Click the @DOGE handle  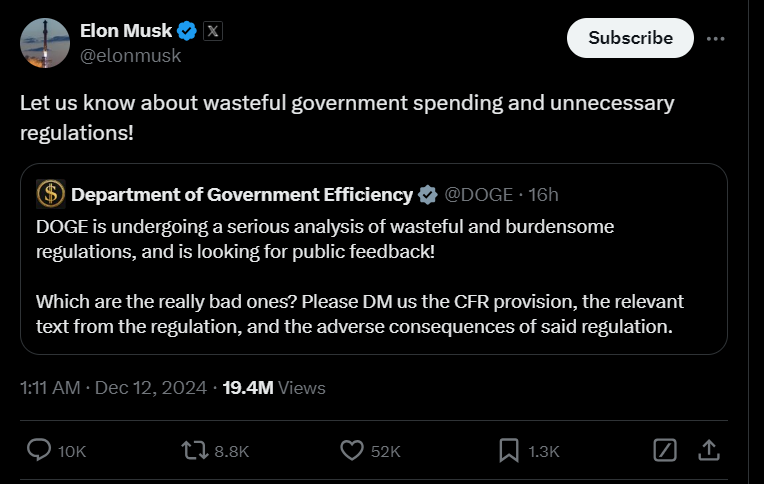(478, 194)
